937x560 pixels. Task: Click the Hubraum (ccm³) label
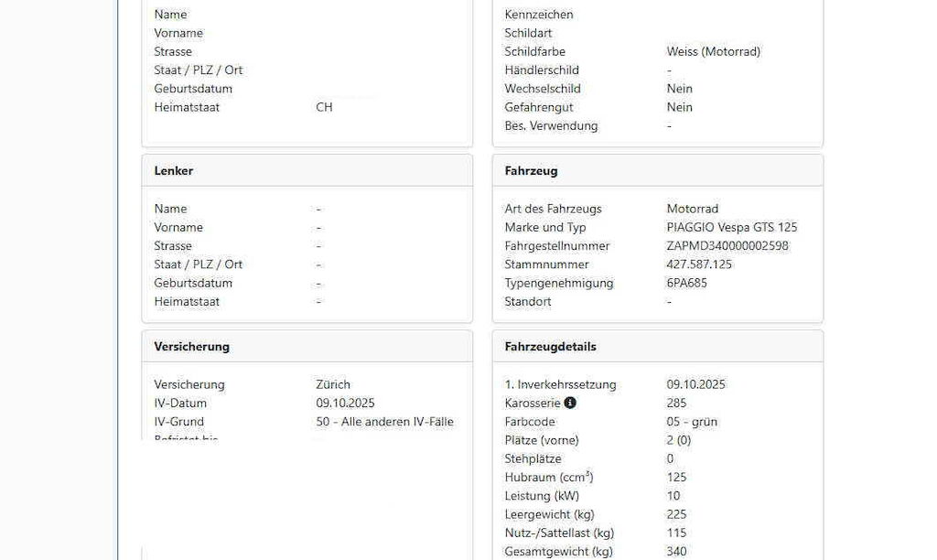pos(548,478)
